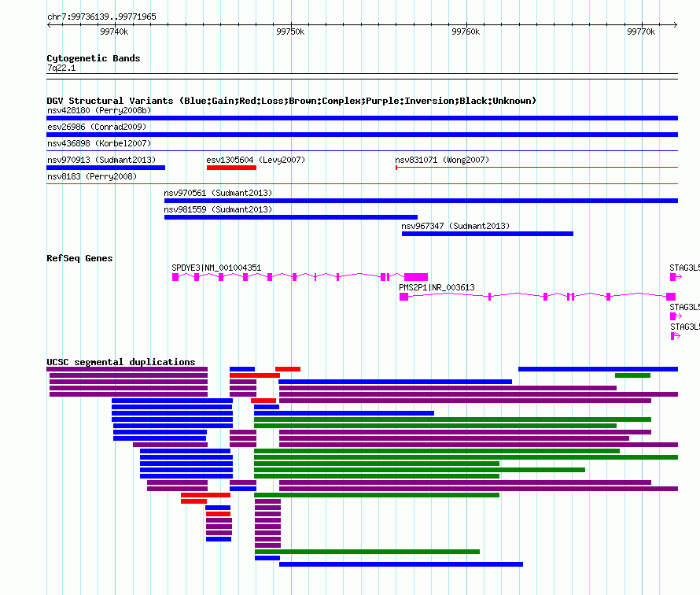
Task: Select the top purple segmental duplication bar
Action: (127, 369)
